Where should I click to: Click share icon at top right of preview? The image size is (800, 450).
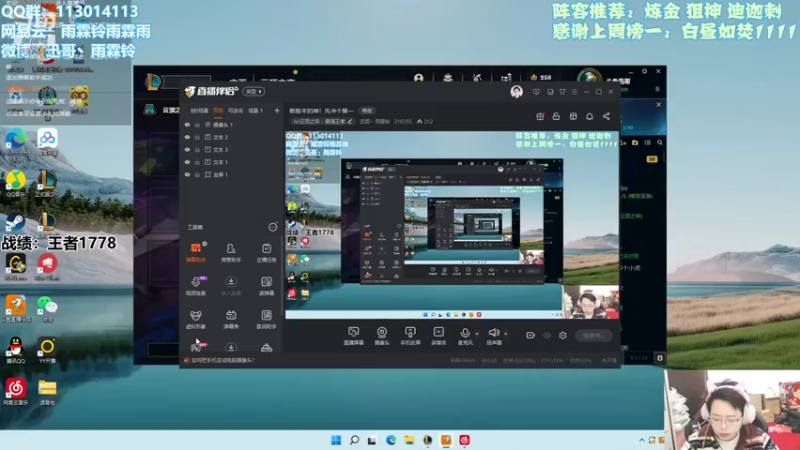pos(606,116)
